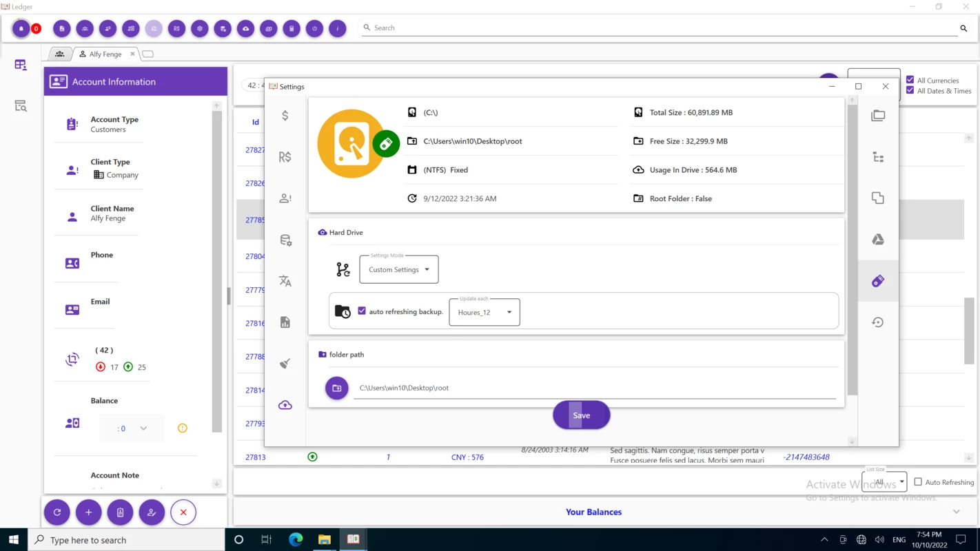
Task: Open the Balance currency dropdown
Action: 132,428
